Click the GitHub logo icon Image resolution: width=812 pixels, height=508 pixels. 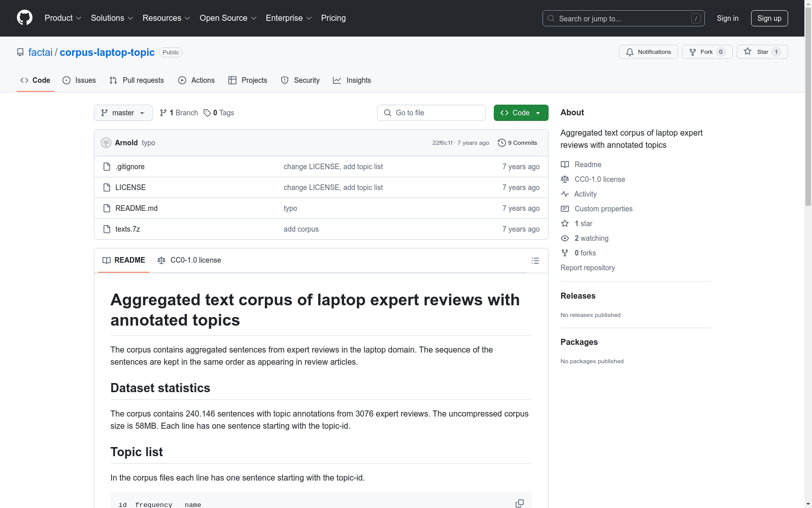24,18
